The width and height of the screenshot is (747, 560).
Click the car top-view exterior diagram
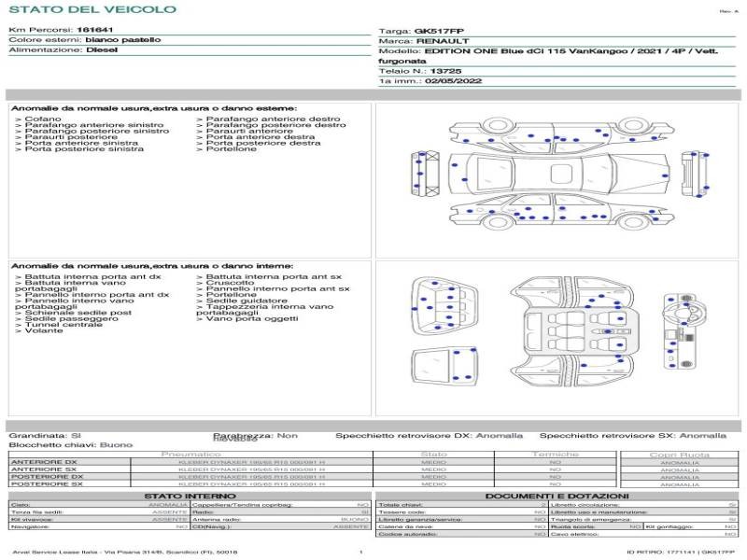click(x=559, y=174)
